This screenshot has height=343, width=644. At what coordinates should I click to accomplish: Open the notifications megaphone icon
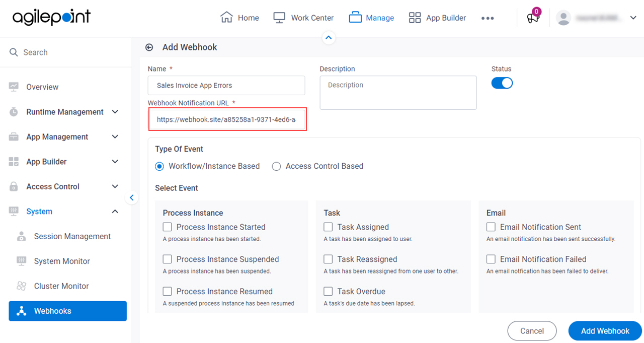(x=533, y=18)
